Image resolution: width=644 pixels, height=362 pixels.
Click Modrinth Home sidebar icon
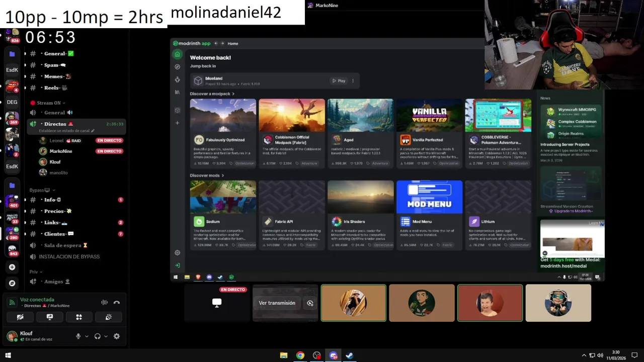(x=177, y=54)
